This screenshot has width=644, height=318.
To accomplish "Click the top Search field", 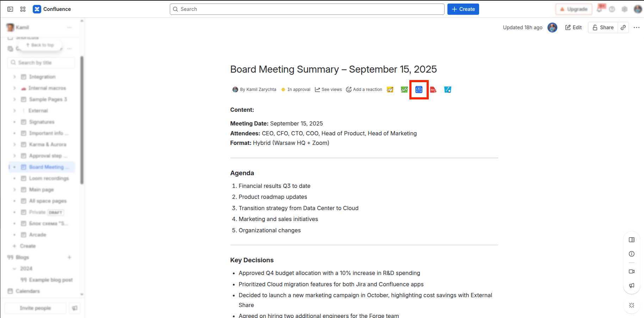I will click(x=307, y=9).
